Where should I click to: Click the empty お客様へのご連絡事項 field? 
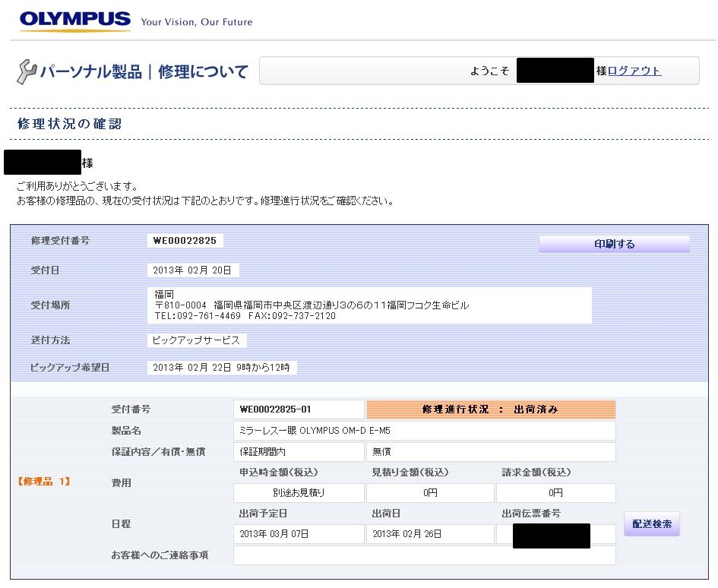click(425, 555)
